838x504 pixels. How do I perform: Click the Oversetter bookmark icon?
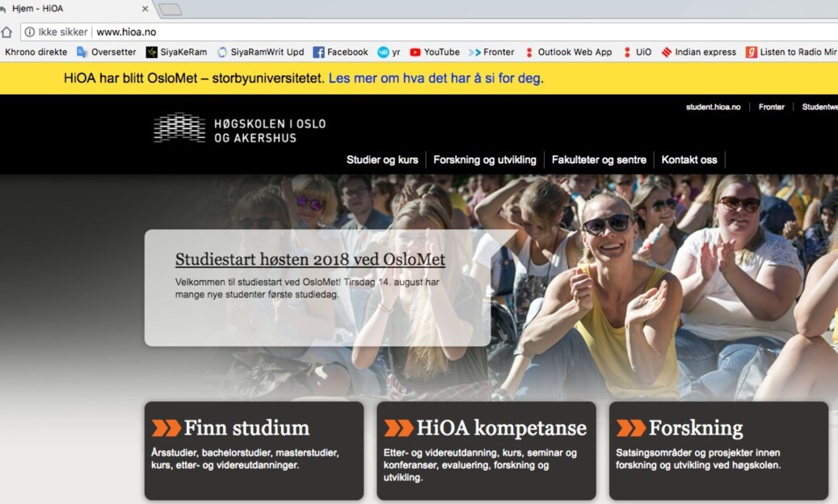(82, 52)
